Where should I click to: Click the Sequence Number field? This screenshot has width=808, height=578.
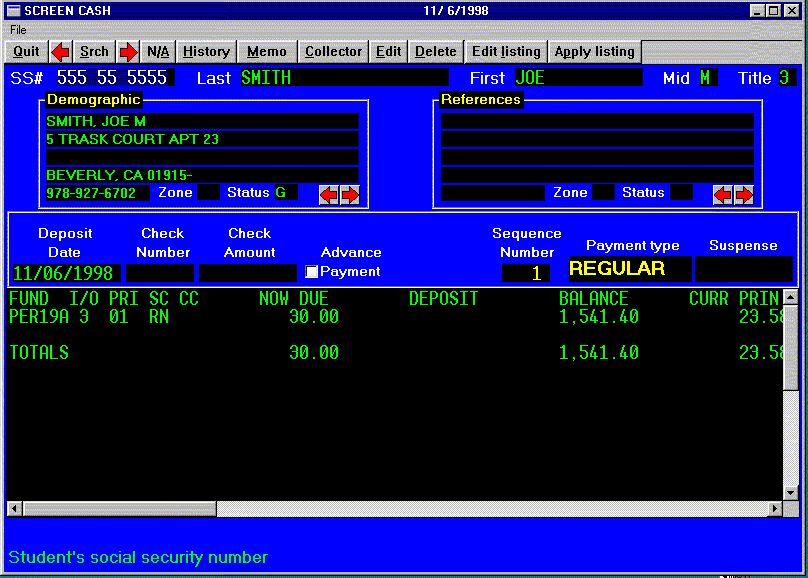tap(526, 273)
